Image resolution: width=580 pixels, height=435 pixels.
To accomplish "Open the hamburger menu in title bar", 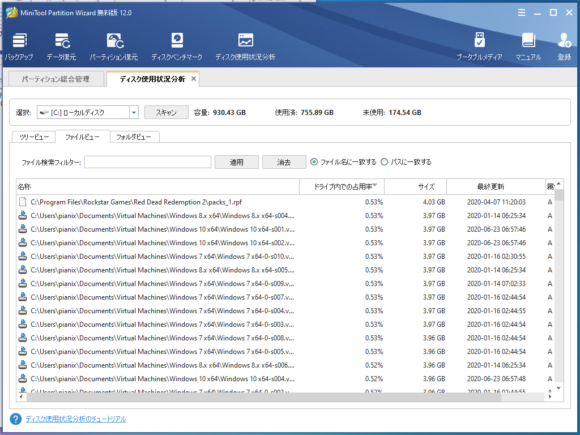I will (522, 13).
